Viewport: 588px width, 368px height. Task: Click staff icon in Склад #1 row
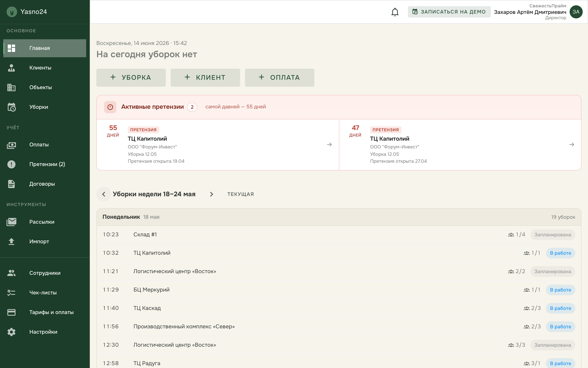point(511,235)
